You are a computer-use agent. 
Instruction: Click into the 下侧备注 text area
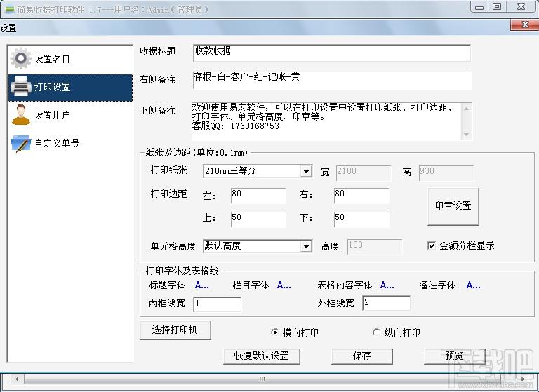click(326, 121)
